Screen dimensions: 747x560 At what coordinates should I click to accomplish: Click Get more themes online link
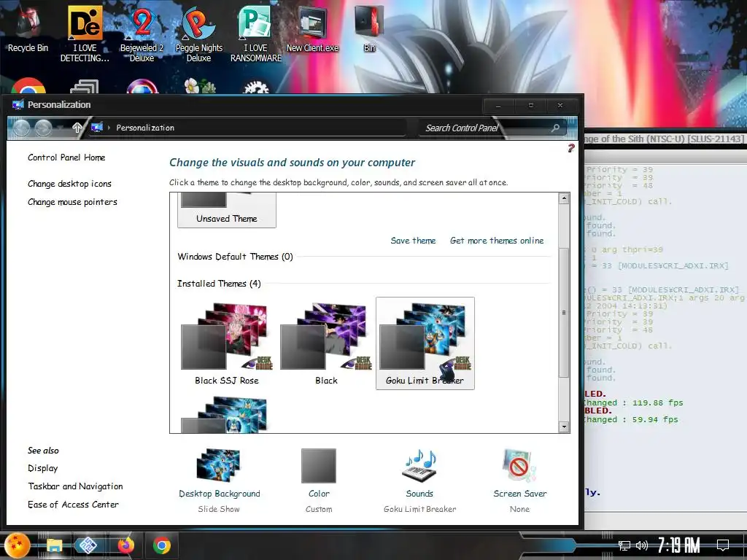click(497, 241)
